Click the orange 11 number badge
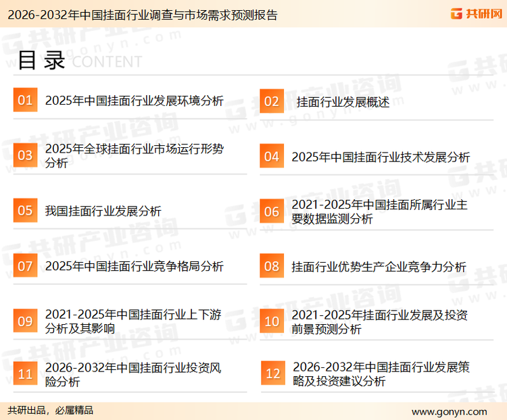The height and width of the screenshot is (420, 507). point(25,373)
